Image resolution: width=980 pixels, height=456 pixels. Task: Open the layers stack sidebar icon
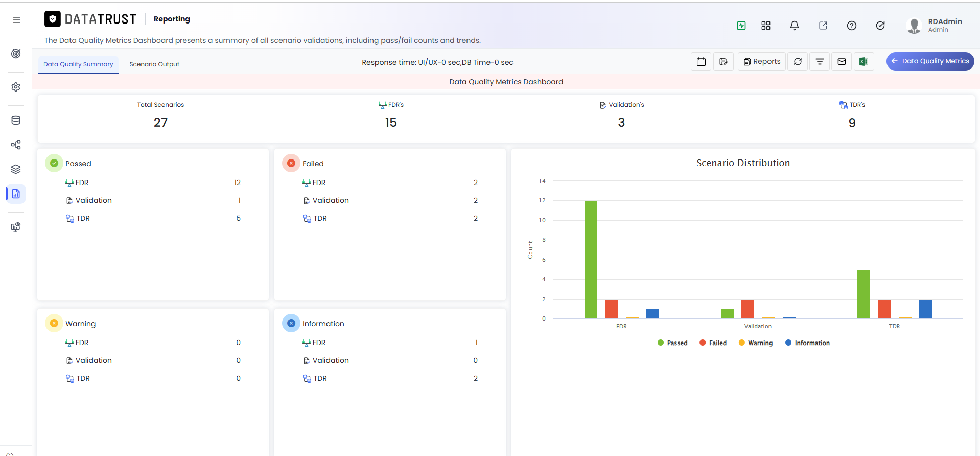[x=16, y=169]
